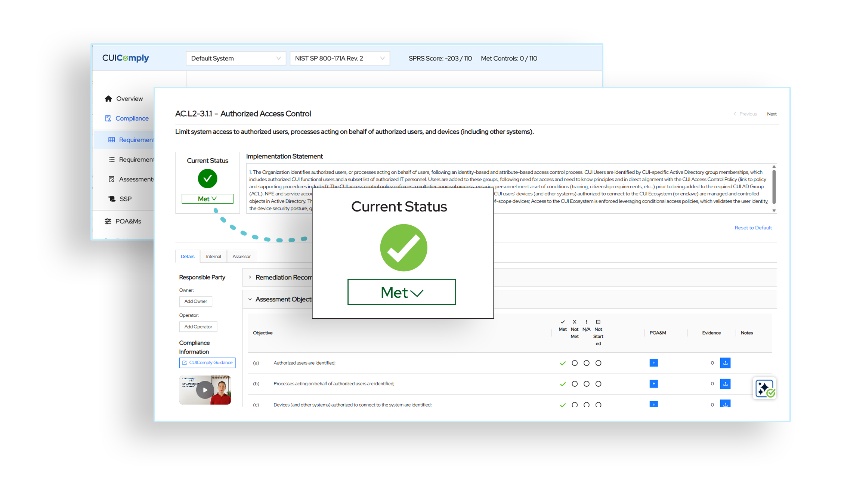Switch to the Assessor tab
841x504 pixels.
click(241, 256)
